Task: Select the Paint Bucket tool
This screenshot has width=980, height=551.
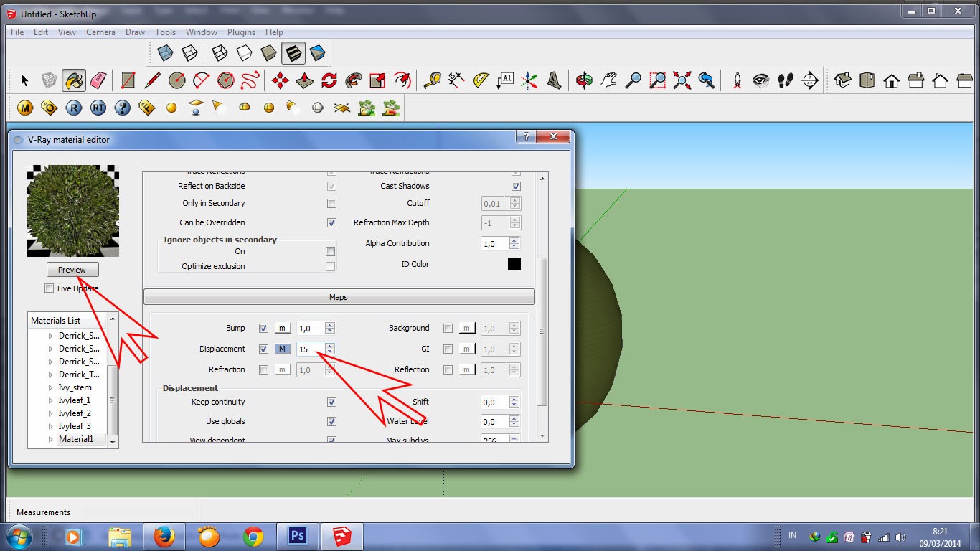Action: (73, 80)
